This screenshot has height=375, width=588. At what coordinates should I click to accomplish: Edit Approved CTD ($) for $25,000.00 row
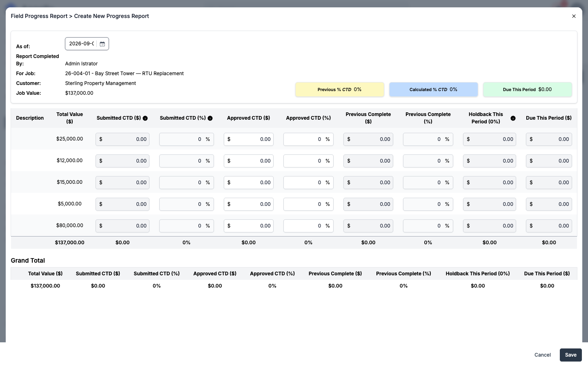(x=249, y=139)
